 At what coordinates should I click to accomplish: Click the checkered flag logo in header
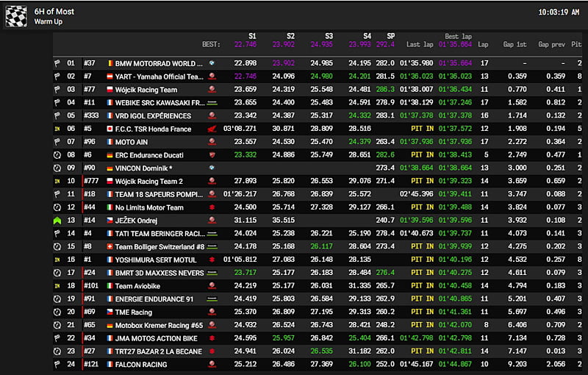point(16,16)
